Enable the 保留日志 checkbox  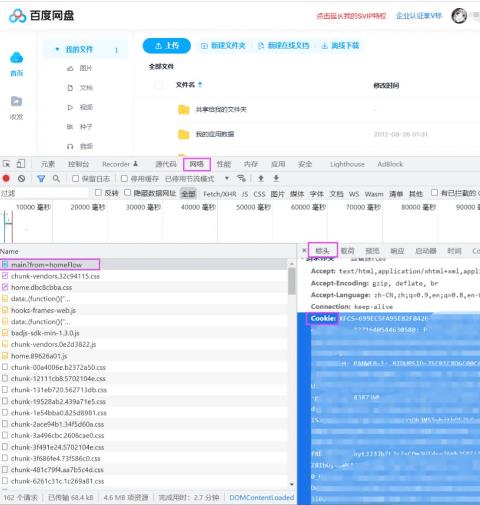[76, 179]
